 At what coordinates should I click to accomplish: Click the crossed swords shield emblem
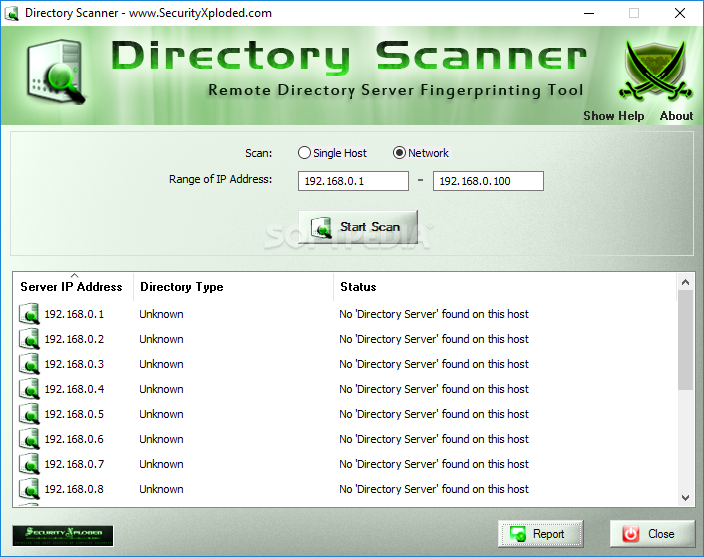(x=656, y=70)
